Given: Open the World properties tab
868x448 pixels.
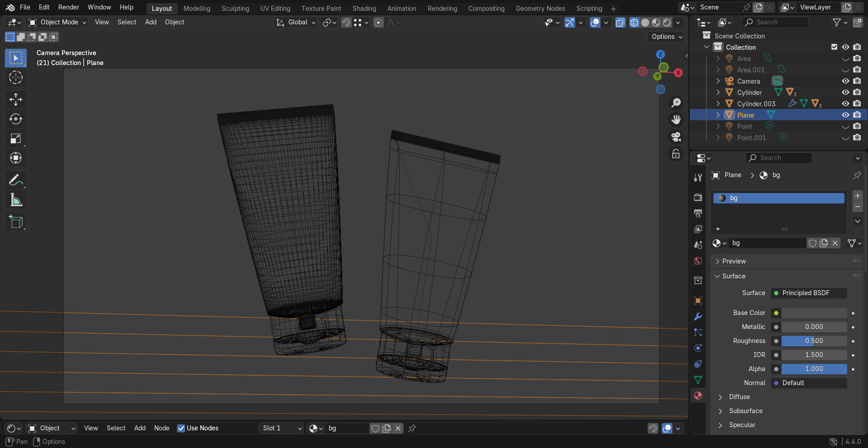Looking at the screenshot, I should [698, 261].
